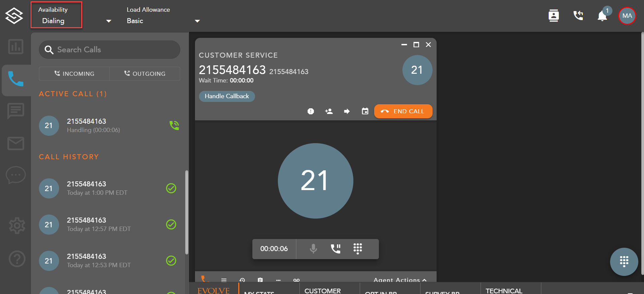Viewport: 644px width, 294px height.
Task: Mute the microphone on the active call
Action: pyautogui.click(x=313, y=249)
